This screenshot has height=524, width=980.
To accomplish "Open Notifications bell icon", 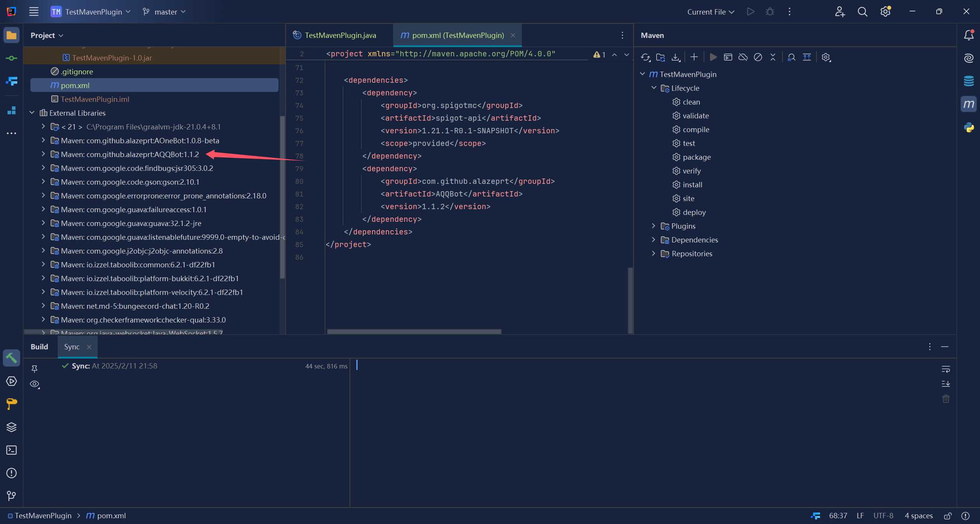I will pos(969,35).
